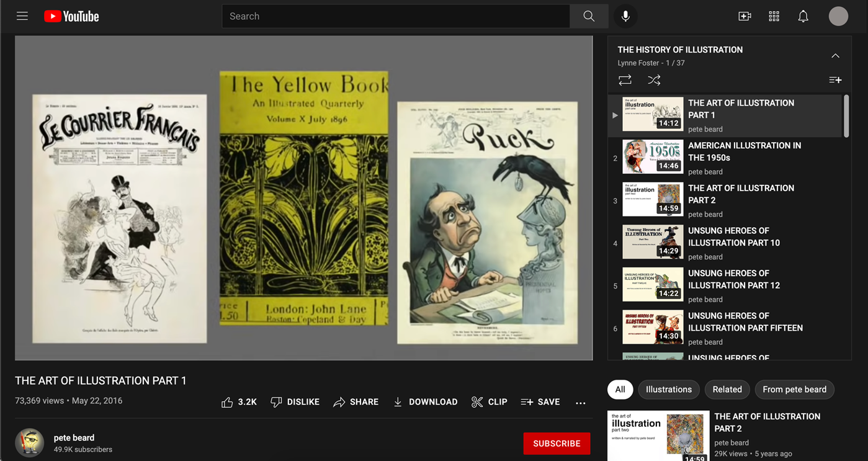Viewport: 868px width, 461px height.
Task: Open recommended Art of Illustration Part 2 thumbnail
Action: [x=658, y=436]
